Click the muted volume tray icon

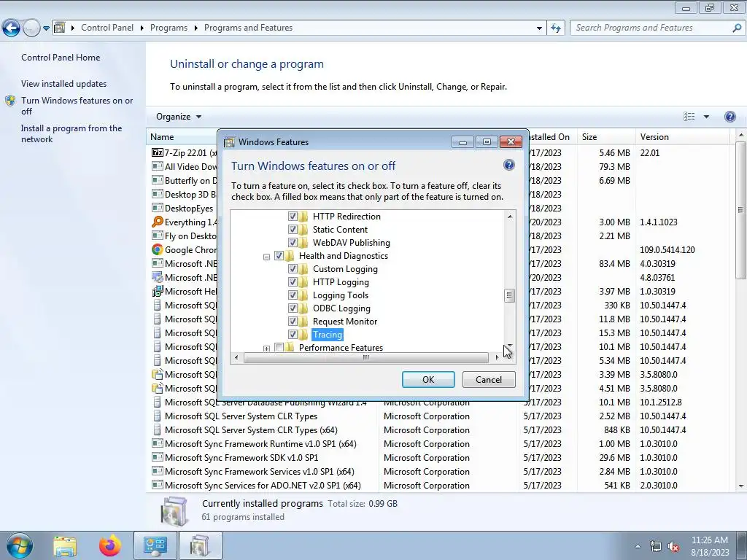(x=673, y=547)
